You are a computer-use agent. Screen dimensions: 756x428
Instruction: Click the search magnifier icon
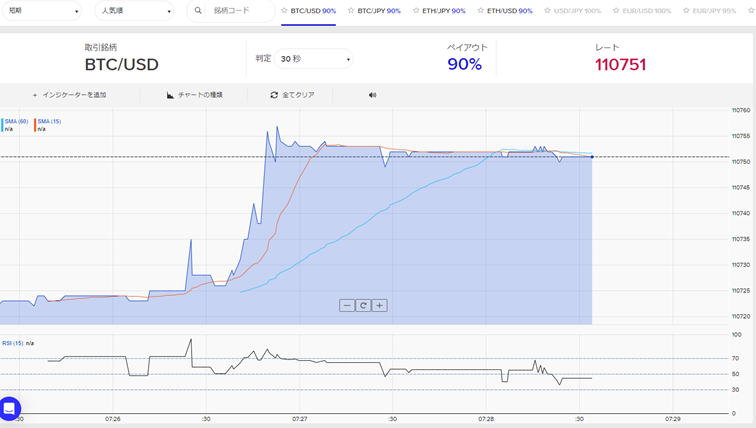pos(198,11)
